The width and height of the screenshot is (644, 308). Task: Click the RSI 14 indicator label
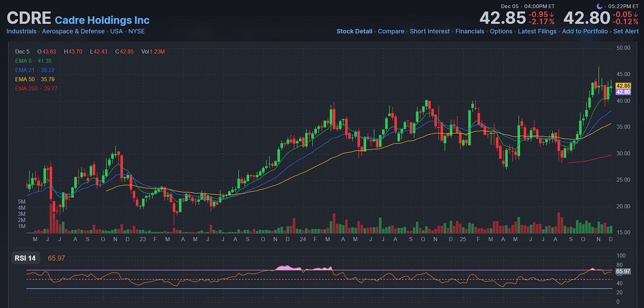(x=27, y=259)
